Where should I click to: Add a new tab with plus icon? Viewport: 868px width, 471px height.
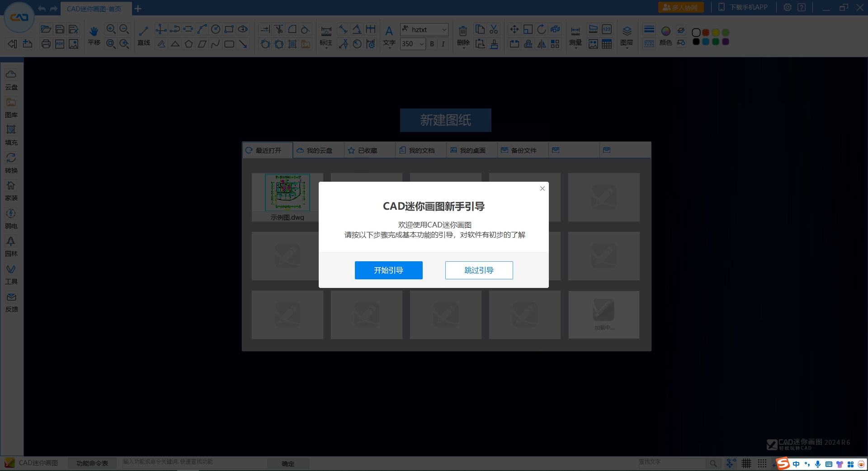(x=138, y=9)
